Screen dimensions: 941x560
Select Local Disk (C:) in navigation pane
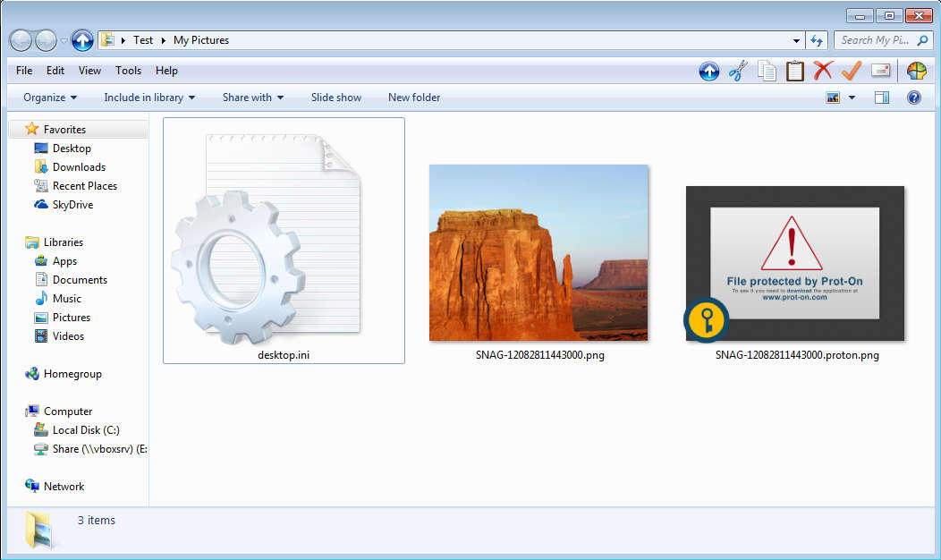click(x=86, y=430)
